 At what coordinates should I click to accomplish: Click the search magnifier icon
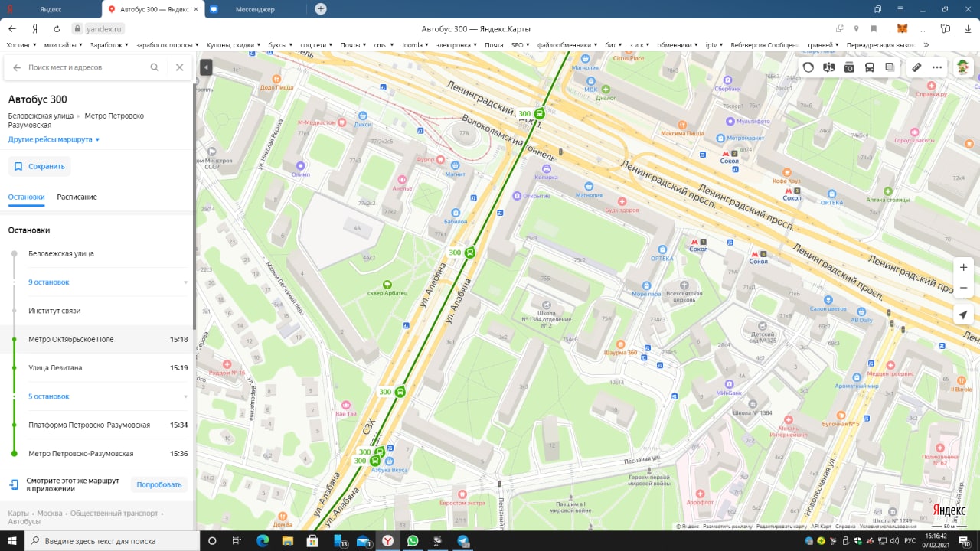(x=155, y=67)
